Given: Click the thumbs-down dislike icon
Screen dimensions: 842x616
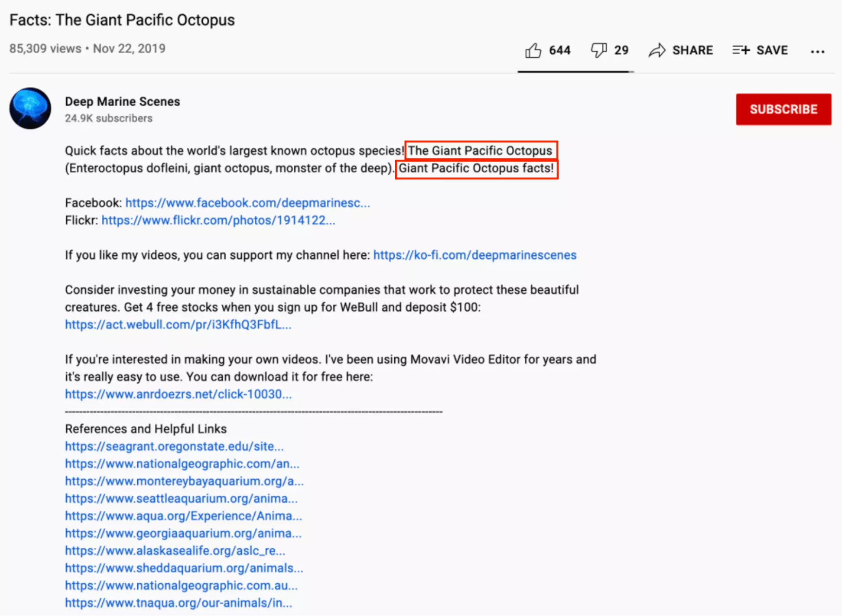Looking at the screenshot, I should 598,51.
